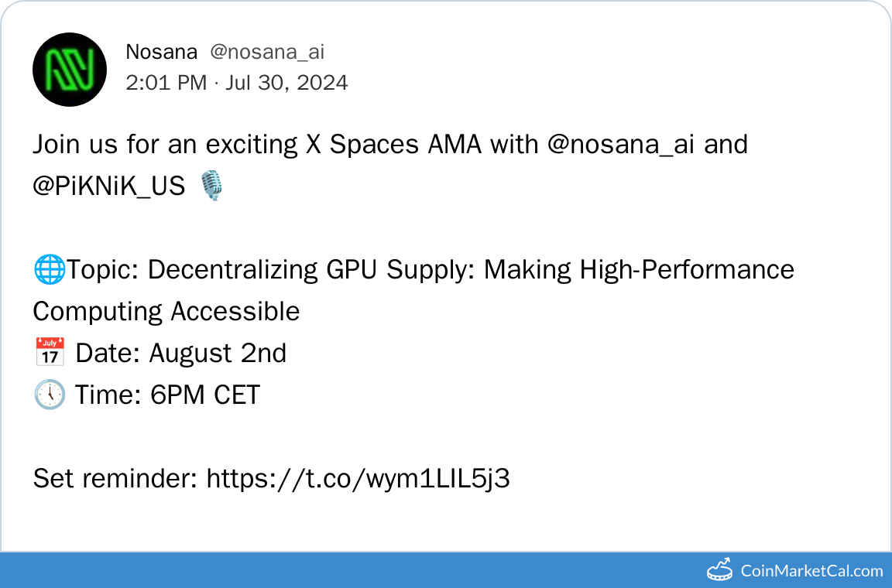Open the t.co/wym1LIL5j3 reminder link

[358, 479]
